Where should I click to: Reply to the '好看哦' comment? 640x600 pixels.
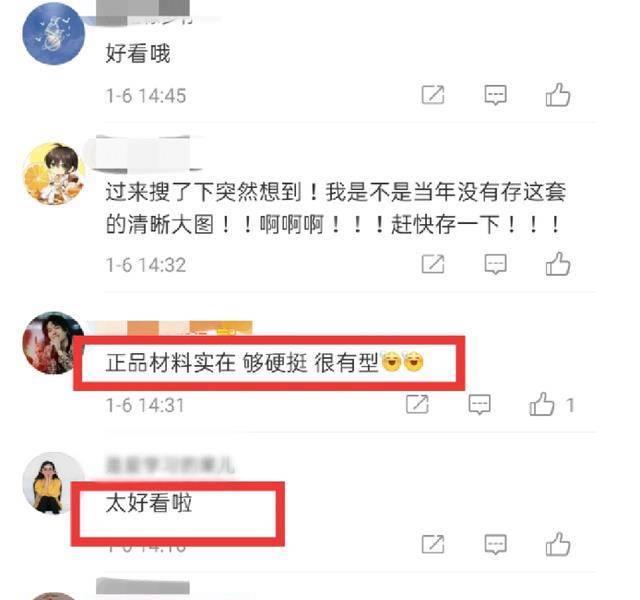pos(496,95)
